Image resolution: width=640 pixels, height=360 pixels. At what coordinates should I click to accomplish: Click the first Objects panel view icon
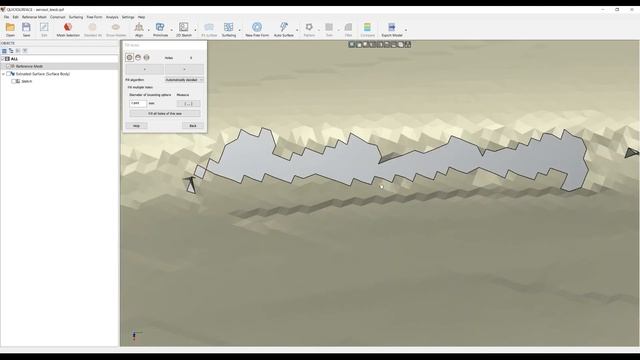pyautogui.click(x=4, y=51)
